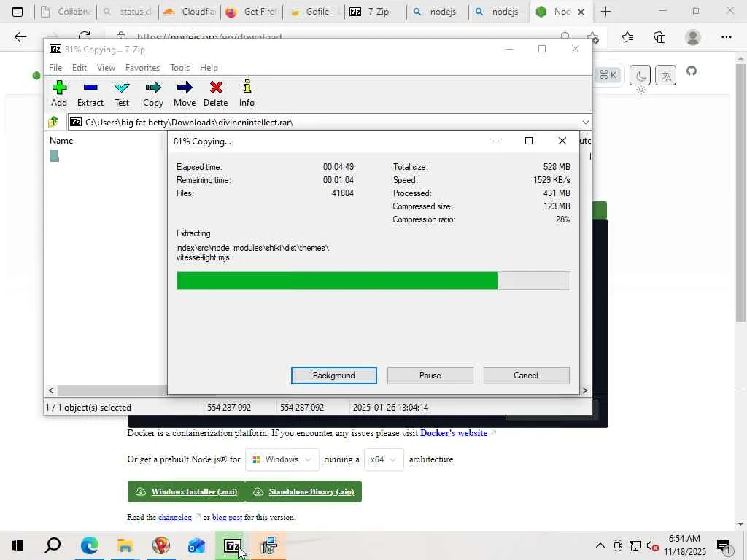Open browser Collections icon
The width and height of the screenshot is (747, 560).
click(x=659, y=37)
